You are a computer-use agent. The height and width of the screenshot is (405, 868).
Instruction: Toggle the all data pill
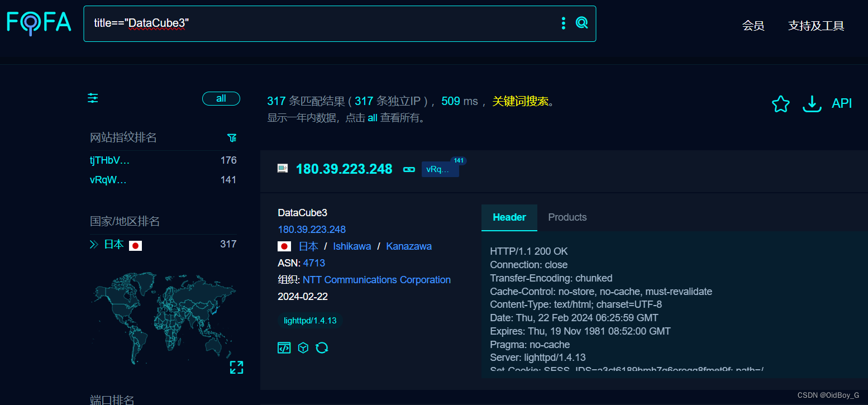(x=221, y=98)
